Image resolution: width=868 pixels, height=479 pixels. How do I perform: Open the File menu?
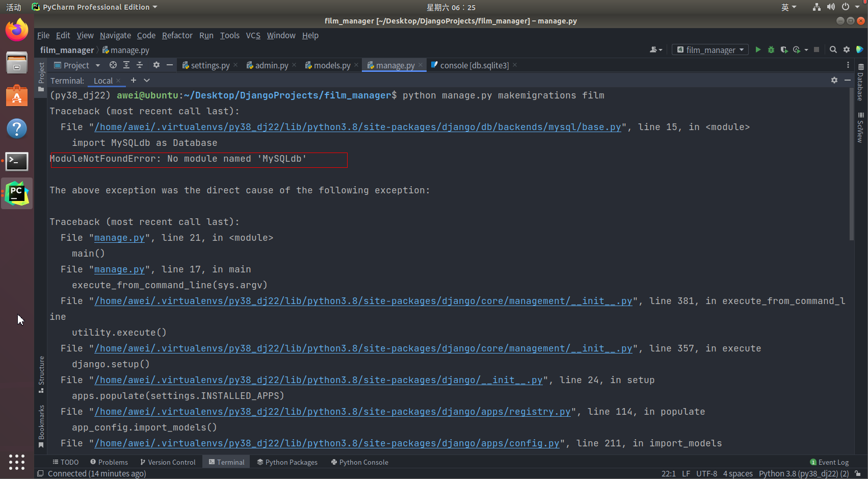coord(43,35)
